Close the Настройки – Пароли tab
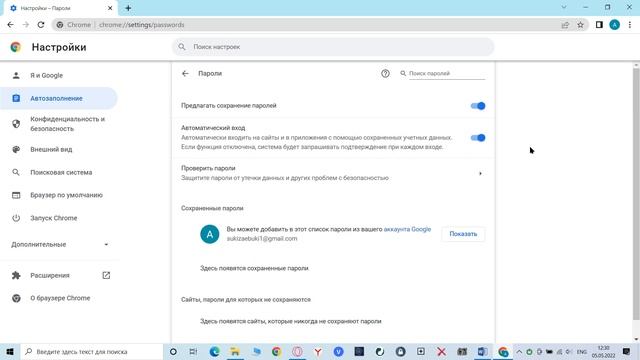 tap(110, 8)
